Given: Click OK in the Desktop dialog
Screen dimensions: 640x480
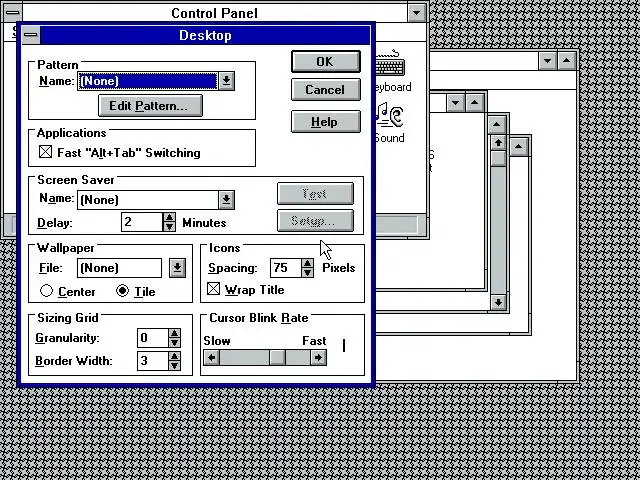Looking at the screenshot, I should tap(326, 62).
